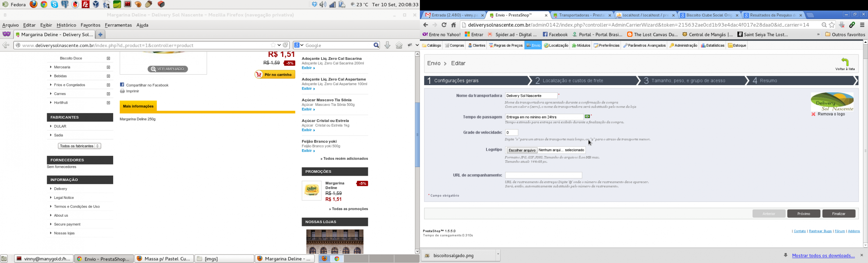Open the Chrome hamburger menu
This screenshot has height=263, width=868.
pos(862,25)
